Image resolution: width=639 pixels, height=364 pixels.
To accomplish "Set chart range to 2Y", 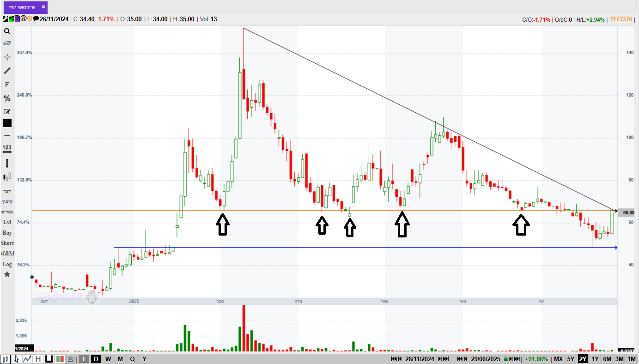I will pos(583,359).
